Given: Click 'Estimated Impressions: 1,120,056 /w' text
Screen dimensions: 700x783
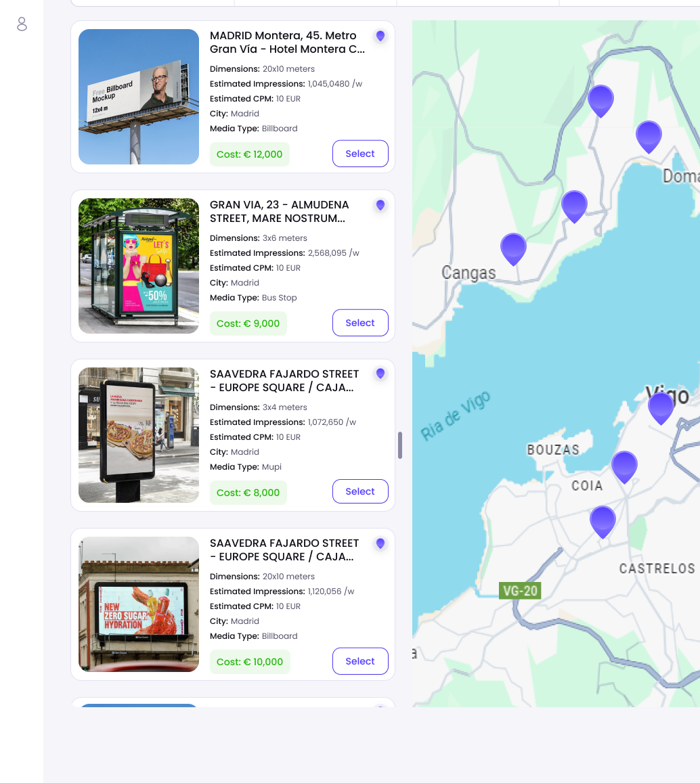Looking at the screenshot, I should (282, 591).
